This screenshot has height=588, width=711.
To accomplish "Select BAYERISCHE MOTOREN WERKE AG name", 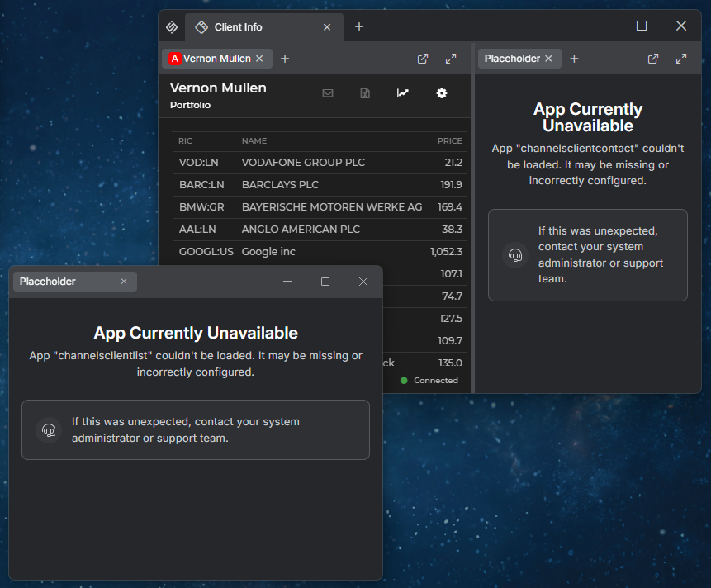I will pyautogui.click(x=332, y=206).
